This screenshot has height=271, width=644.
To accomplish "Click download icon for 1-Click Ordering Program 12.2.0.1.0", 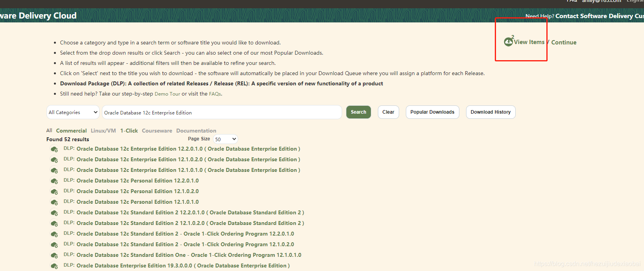I will pos(54,234).
